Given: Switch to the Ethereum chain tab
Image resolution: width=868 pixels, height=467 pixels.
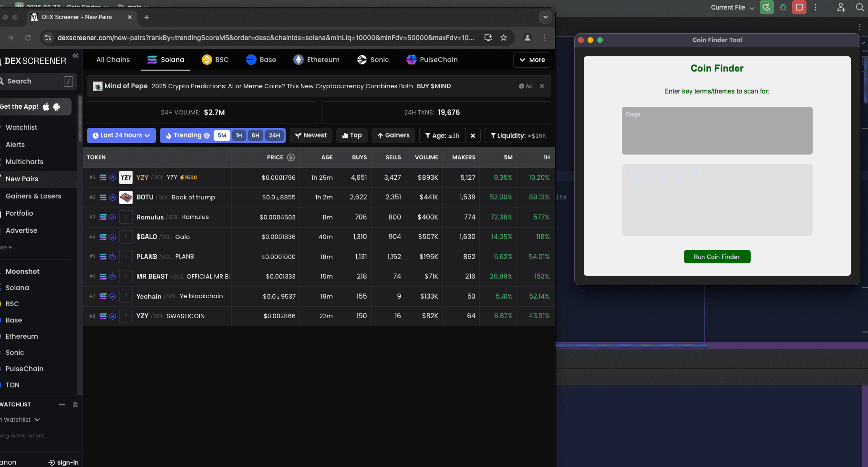Looking at the screenshot, I should (316, 60).
